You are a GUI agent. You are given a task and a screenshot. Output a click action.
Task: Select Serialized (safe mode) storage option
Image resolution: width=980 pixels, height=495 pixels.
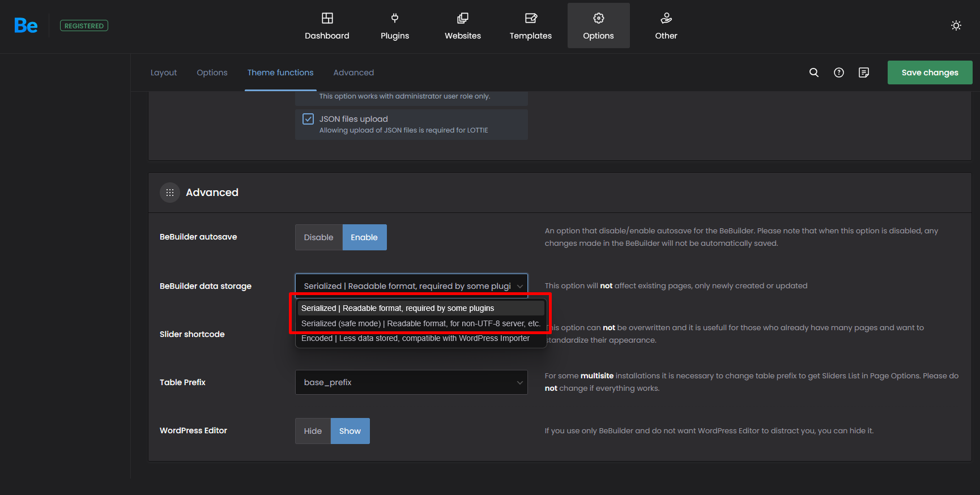click(420, 323)
